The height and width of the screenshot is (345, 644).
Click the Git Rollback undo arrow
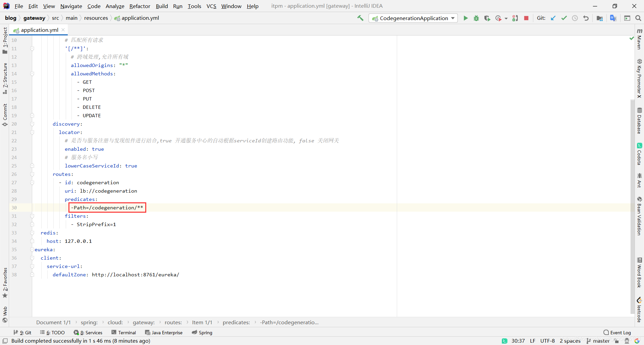coord(586,18)
